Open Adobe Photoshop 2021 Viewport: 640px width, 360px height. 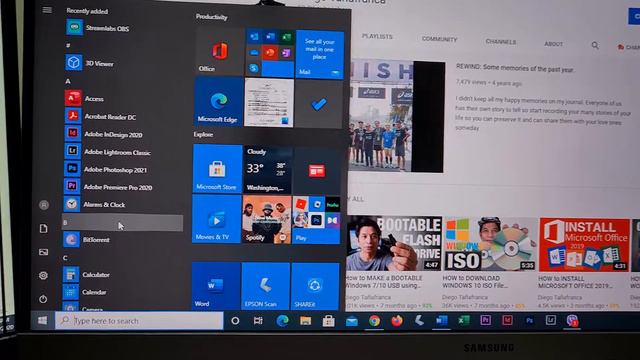105,169
